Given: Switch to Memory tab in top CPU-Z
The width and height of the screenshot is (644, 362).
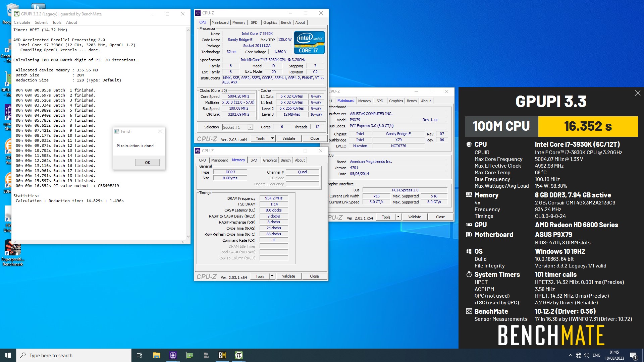Looking at the screenshot, I should point(239,22).
